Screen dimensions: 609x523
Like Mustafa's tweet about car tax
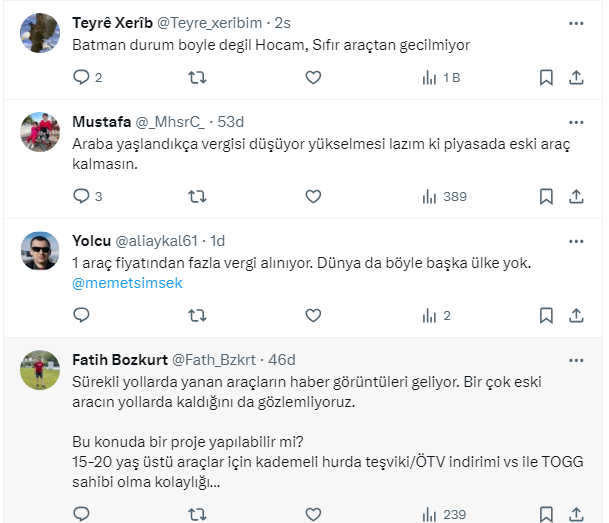coord(313,196)
